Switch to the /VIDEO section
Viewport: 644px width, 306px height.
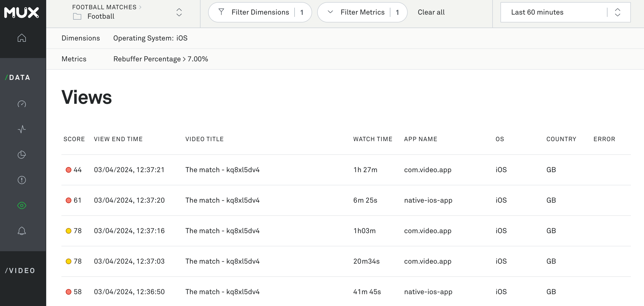(x=20, y=270)
